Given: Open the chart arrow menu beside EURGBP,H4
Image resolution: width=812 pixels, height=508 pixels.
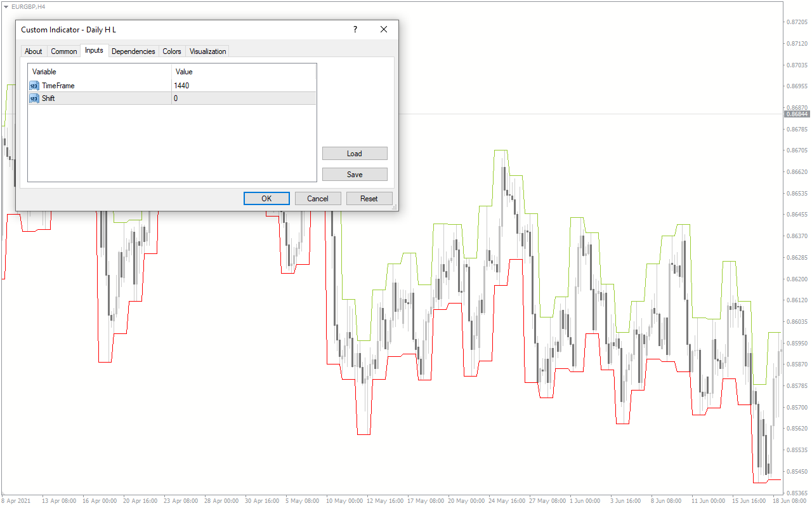Looking at the screenshot, I should (6, 6).
